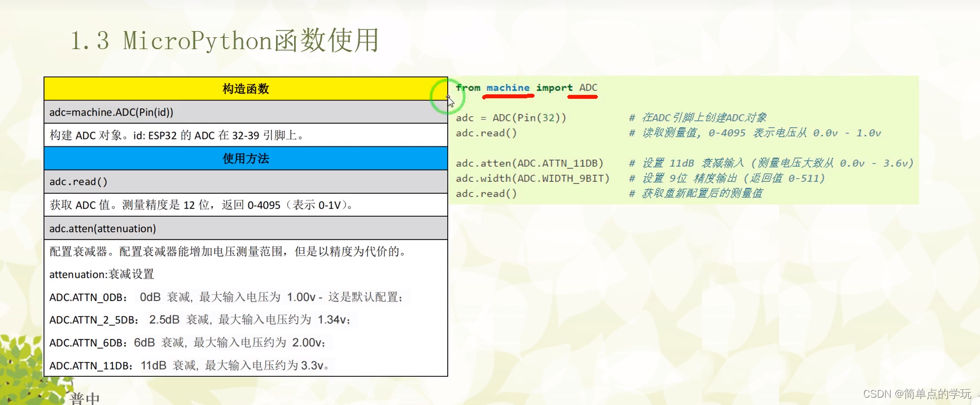This screenshot has width=980, height=405.
Task: Click 'ADC' at end of import line
Action: coord(588,88)
